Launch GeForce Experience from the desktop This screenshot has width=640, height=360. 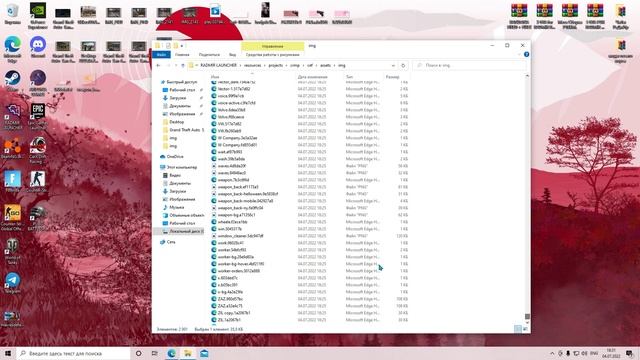click(x=38, y=16)
